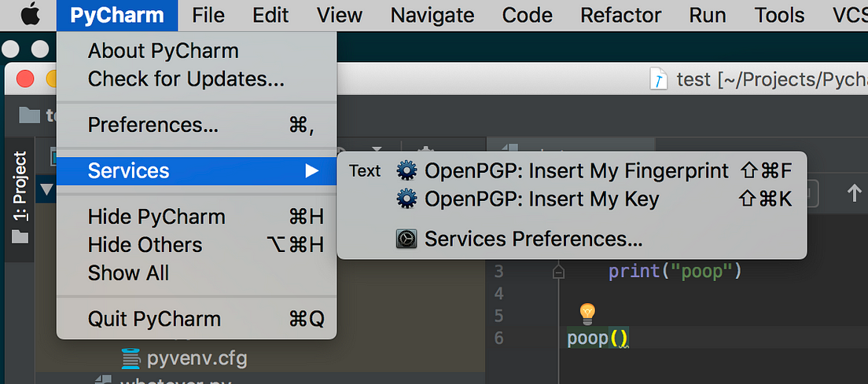Click line number 4 in the gutter

coord(498,294)
